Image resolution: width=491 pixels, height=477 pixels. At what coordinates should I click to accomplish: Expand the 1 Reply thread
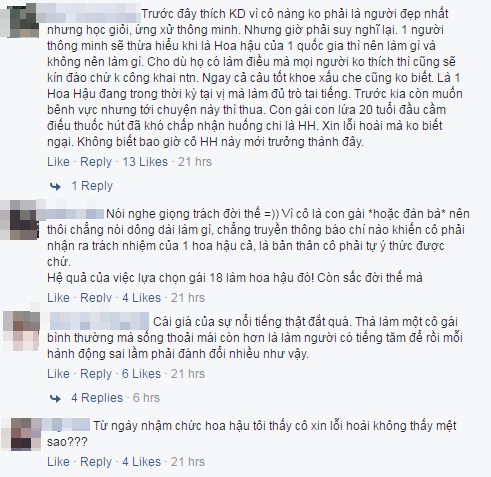click(92, 186)
